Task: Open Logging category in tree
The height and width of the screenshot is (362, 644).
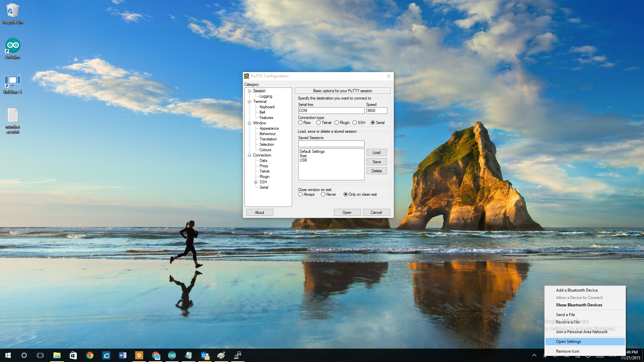Action: click(x=266, y=96)
